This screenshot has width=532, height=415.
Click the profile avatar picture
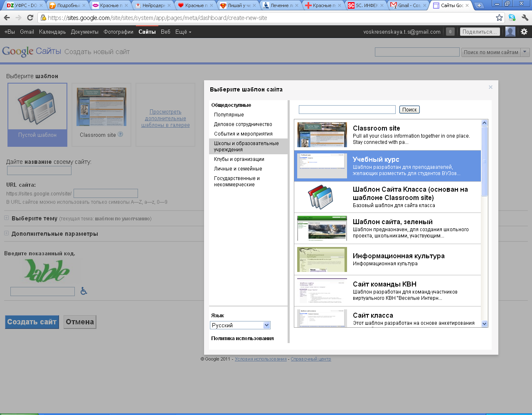coord(510,32)
